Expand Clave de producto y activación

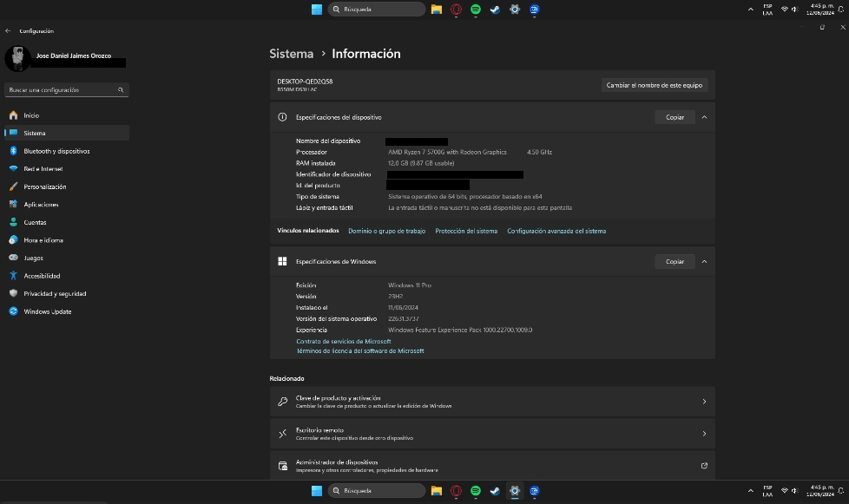(x=704, y=402)
